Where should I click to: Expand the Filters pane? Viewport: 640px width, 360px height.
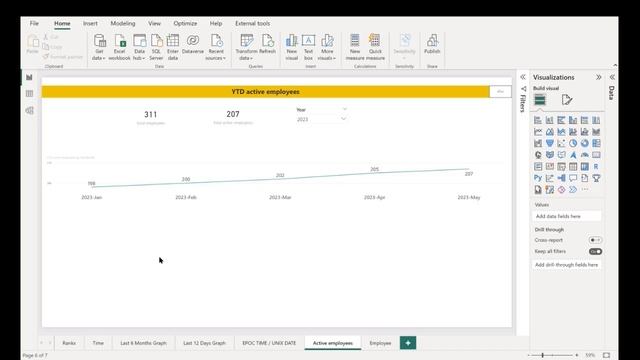[x=522, y=77]
